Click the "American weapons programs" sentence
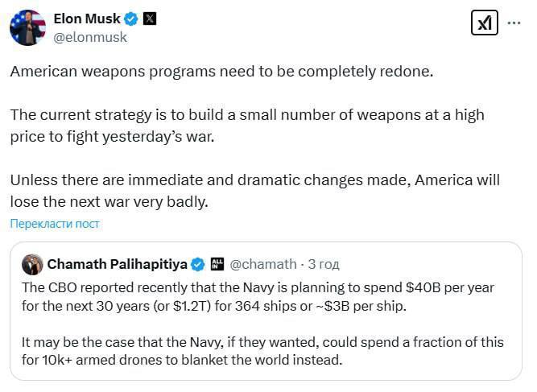537x392 pixels. [221, 71]
